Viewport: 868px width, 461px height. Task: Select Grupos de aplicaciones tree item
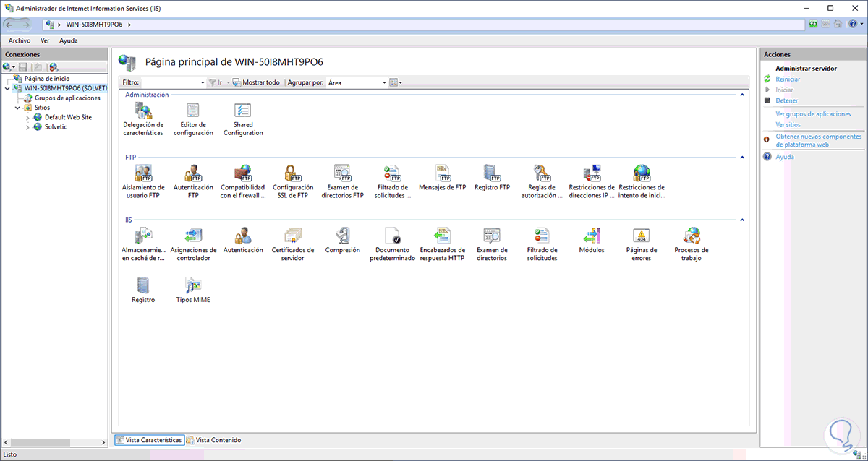(x=67, y=98)
